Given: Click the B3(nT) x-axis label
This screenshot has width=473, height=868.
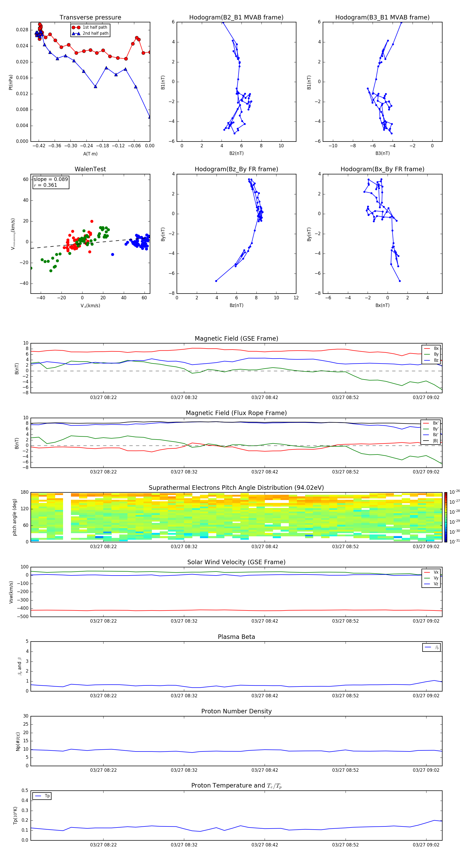Looking at the screenshot, I should point(382,153).
